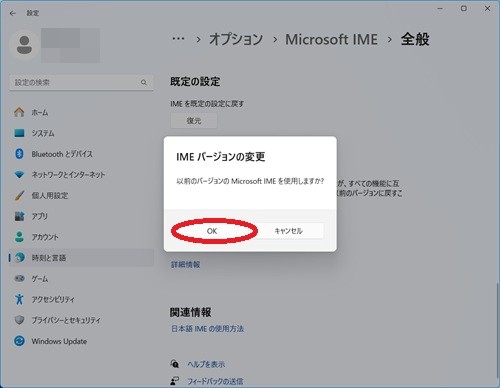
Task: Click the アプリ icon in sidebar
Action: pos(19,216)
